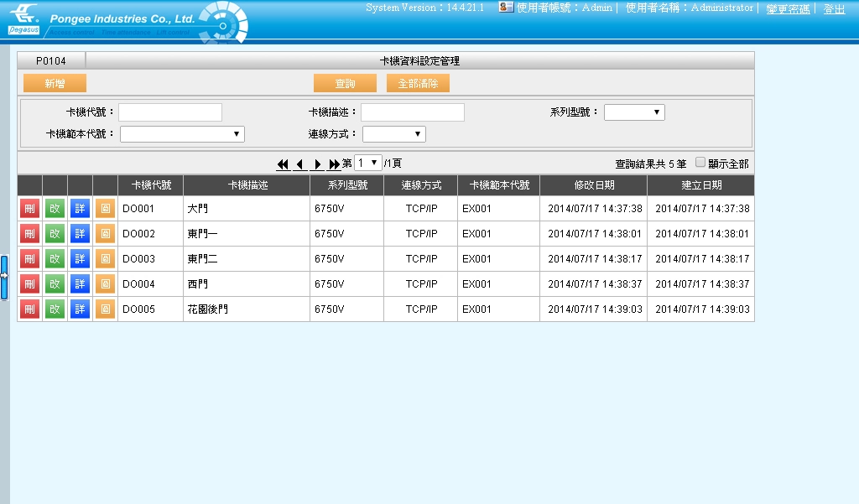Viewport: 859px width, 504px height.
Task: Click the 查詢 search button
Action: click(343, 83)
